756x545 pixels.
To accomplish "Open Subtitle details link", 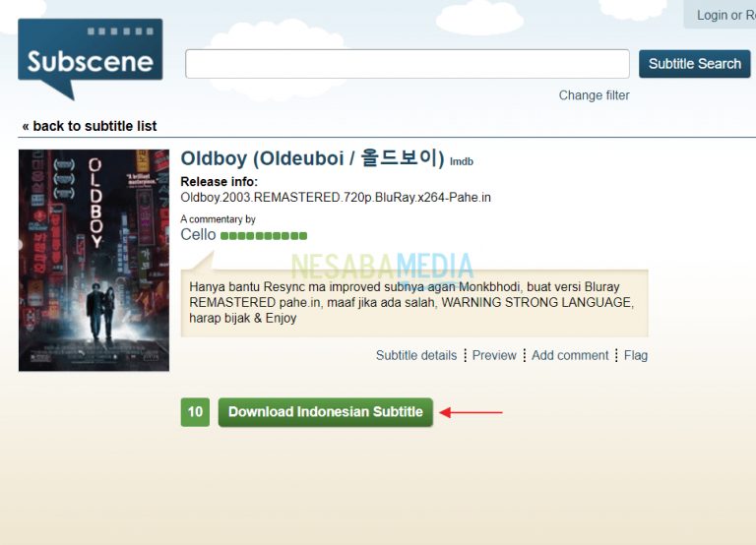I will (416, 355).
